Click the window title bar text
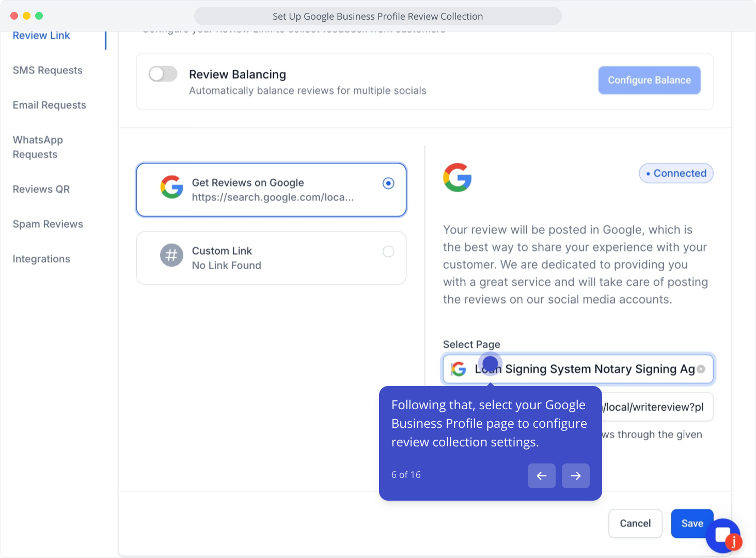Image resolution: width=756 pixels, height=558 pixels. tap(378, 16)
